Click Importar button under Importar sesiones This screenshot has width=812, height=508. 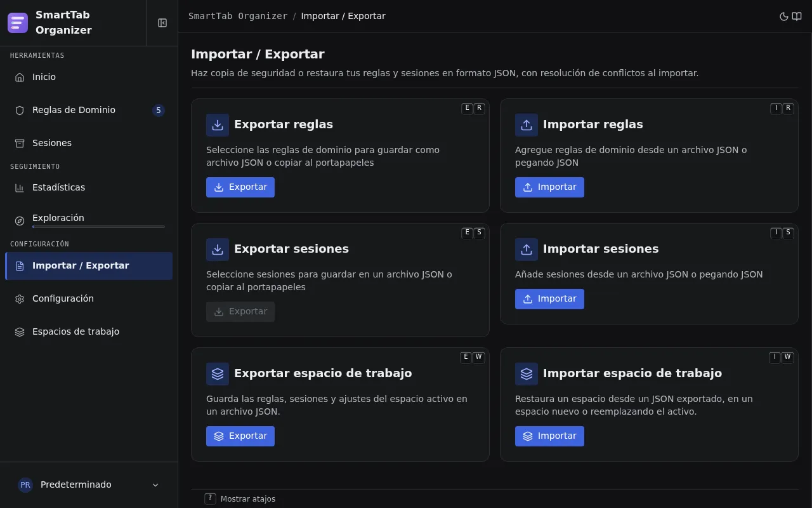pyautogui.click(x=549, y=299)
